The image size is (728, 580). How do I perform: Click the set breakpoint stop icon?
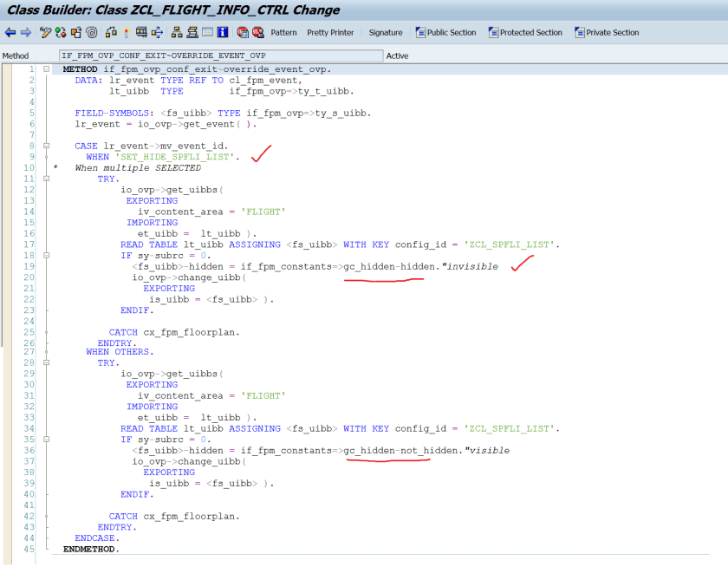point(242,33)
